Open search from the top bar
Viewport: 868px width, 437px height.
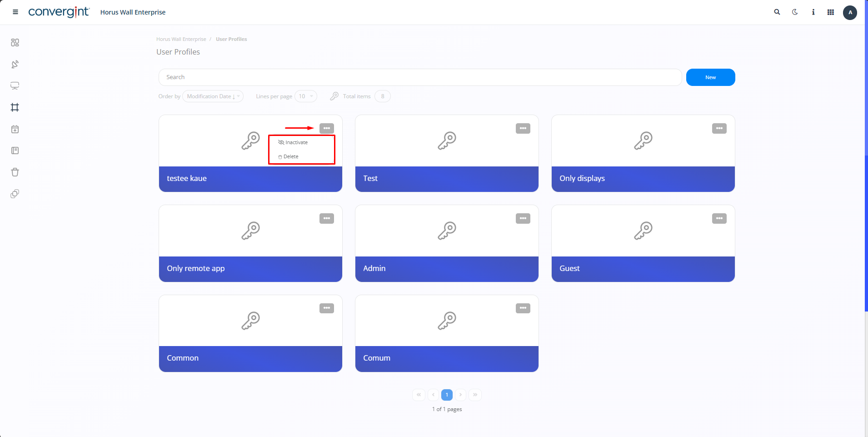click(777, 12)
